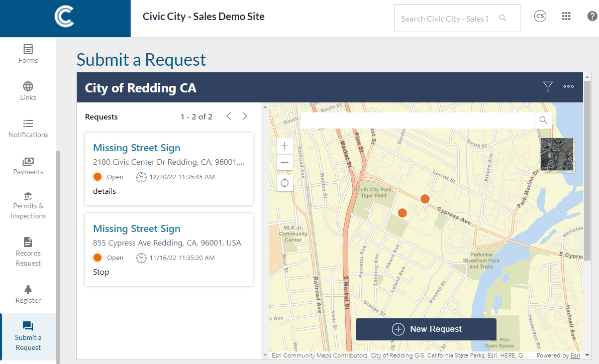Screen dimensions: 599x364
Task: Select Submit a Request in sidebar
Action: [x=28, y=336]
